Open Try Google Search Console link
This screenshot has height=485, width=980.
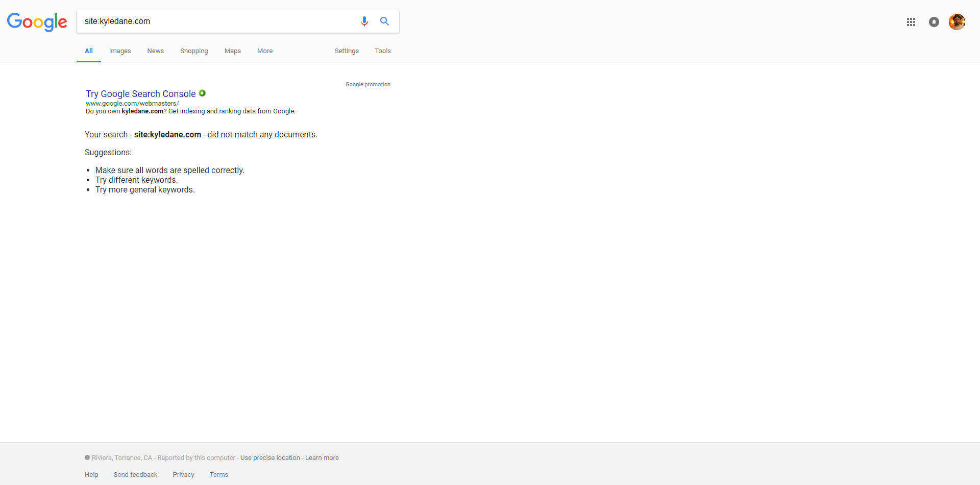(x=141, y=94)
